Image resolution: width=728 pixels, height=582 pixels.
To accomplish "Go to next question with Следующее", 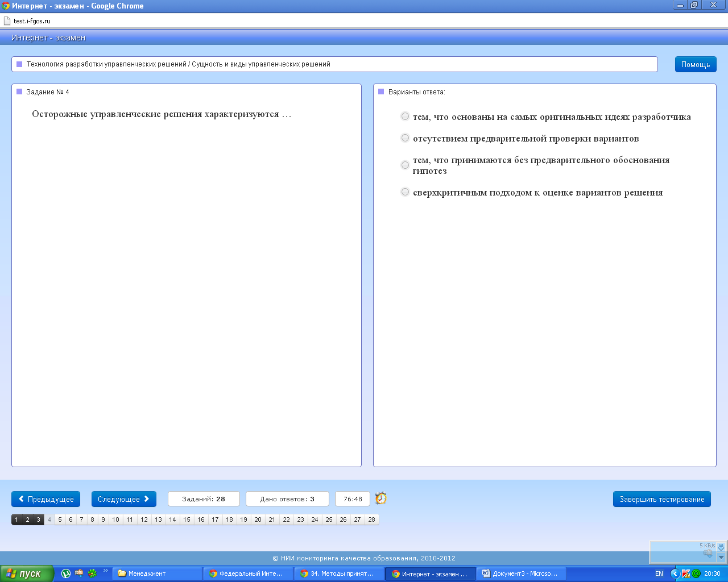I will 123,499.
